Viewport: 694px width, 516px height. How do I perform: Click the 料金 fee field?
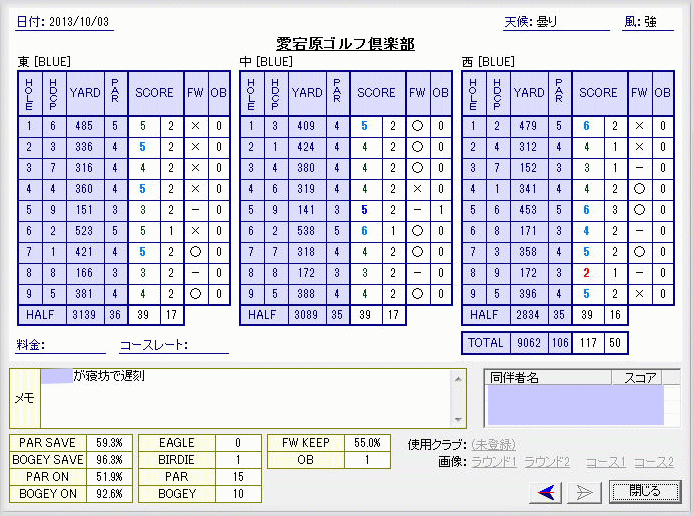[60, 345]
